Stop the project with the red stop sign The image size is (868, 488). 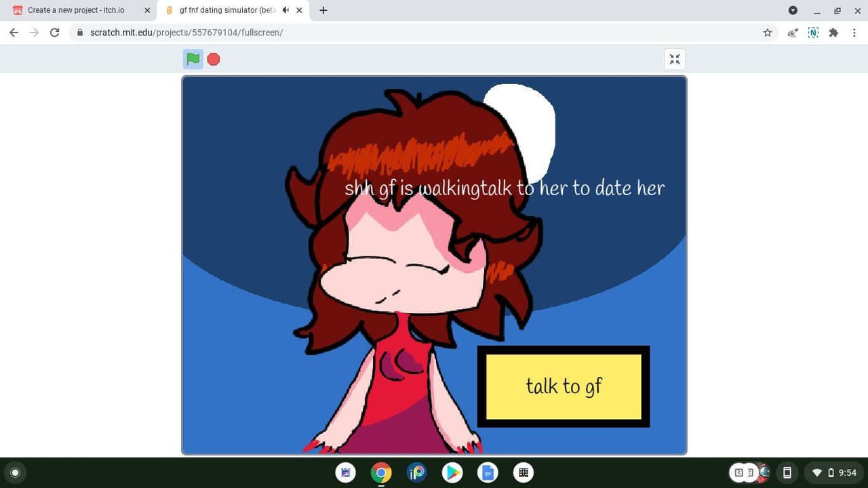point(214,59)
